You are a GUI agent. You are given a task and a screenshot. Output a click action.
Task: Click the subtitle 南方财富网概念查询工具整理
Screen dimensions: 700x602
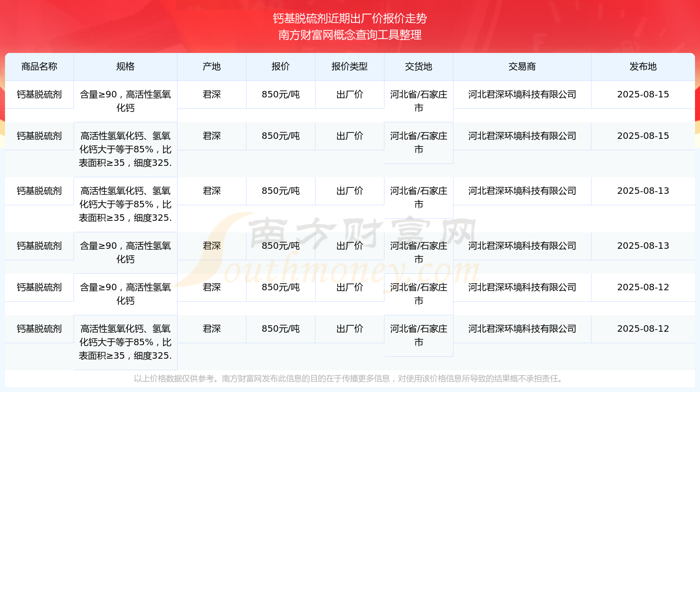tap(350, 35)
